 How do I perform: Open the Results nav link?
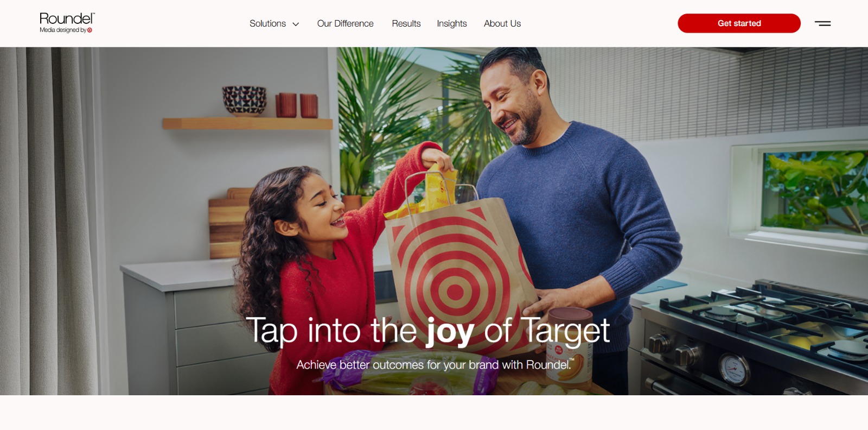click(x=406, y=23)
